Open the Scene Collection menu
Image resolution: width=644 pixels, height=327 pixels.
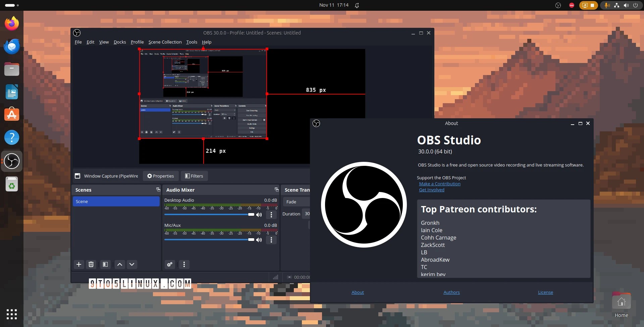165,42
